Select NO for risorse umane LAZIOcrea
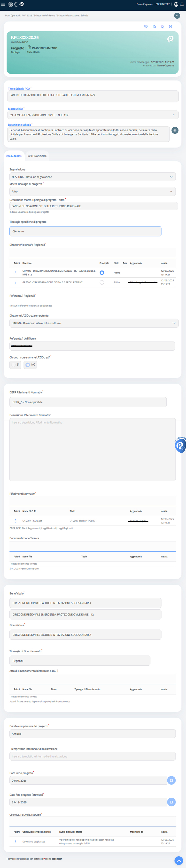Image resolution: width=186 pixels, height=868 pixels. coord(30,365)
